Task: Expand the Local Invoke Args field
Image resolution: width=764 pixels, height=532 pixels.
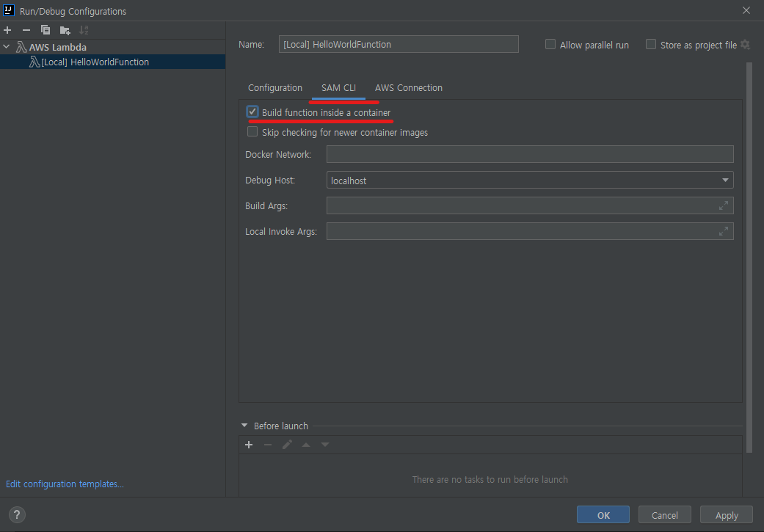Action: pos(724,231)
